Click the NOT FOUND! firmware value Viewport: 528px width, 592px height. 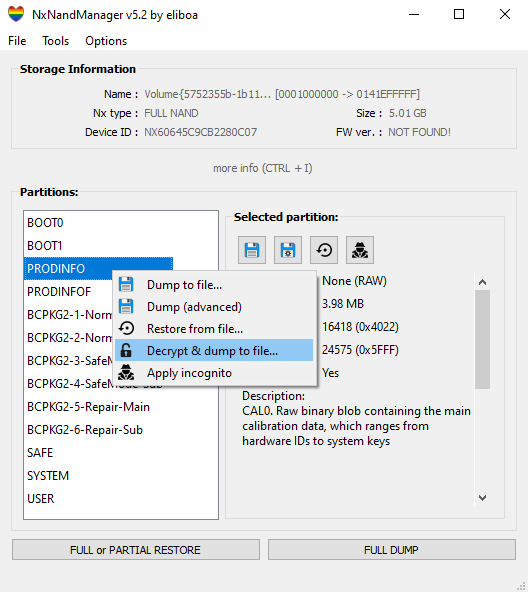click(419, 132)
